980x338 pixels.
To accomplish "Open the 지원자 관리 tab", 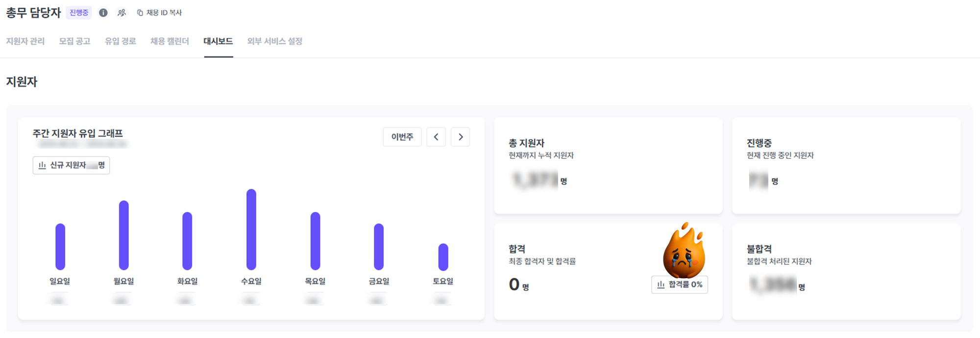I will pos(25,41).
